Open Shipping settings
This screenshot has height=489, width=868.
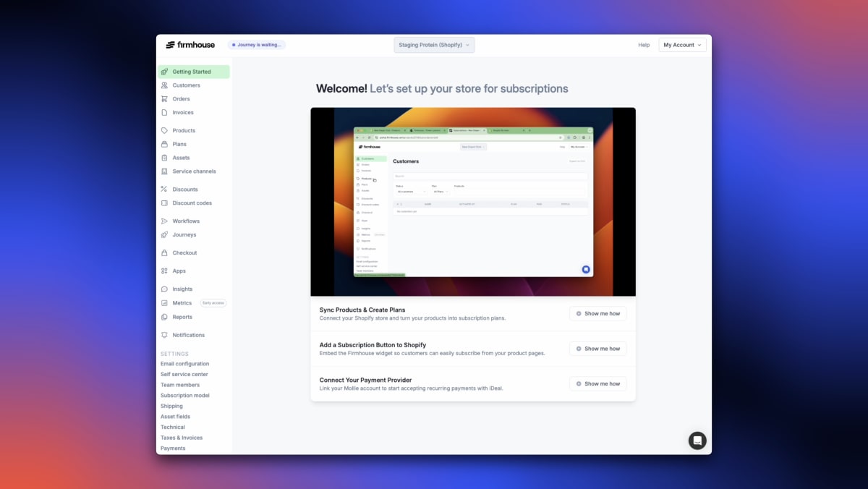tap(171, 407)
